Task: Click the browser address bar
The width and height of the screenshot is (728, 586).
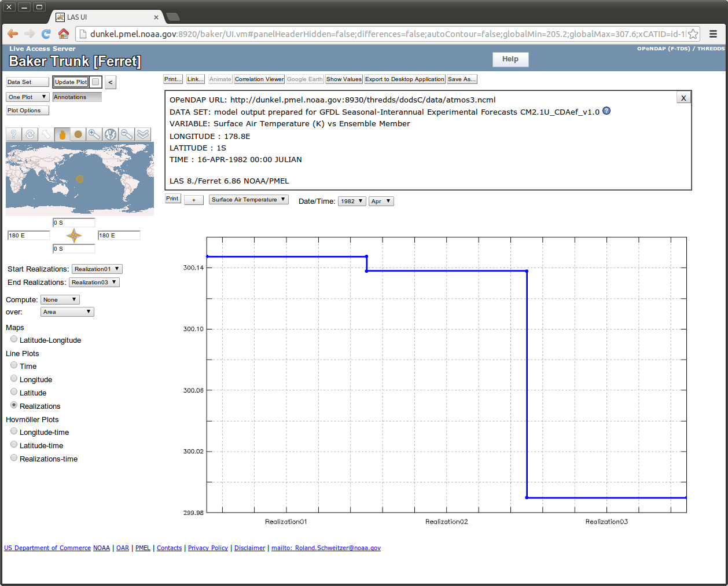Action: tap(388, 34)
